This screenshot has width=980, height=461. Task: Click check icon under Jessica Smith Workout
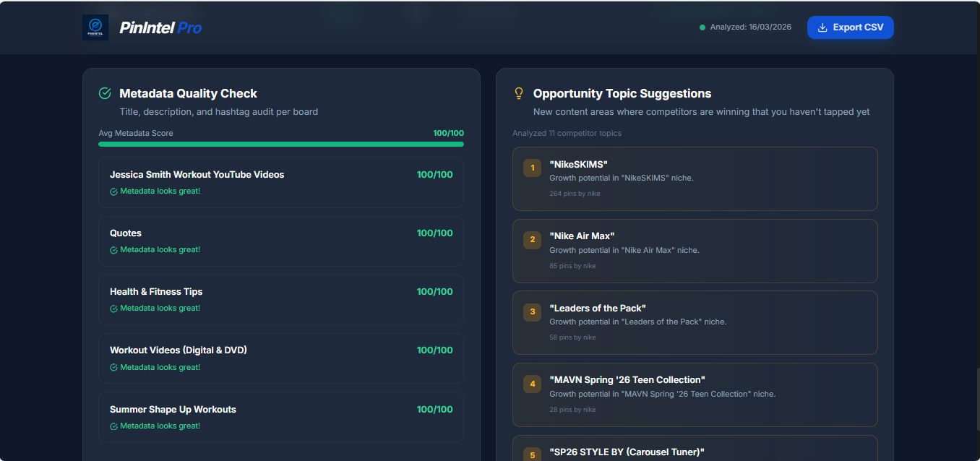[x=113, y=191]
